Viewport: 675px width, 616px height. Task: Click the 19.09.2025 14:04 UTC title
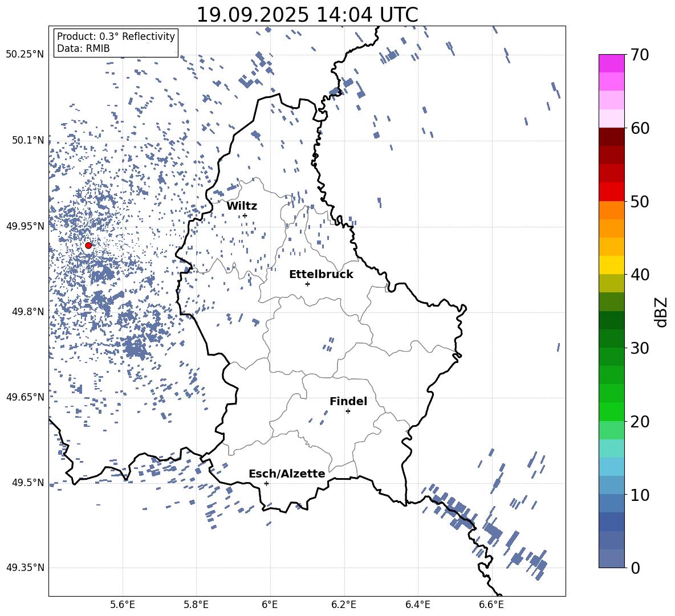307,15
